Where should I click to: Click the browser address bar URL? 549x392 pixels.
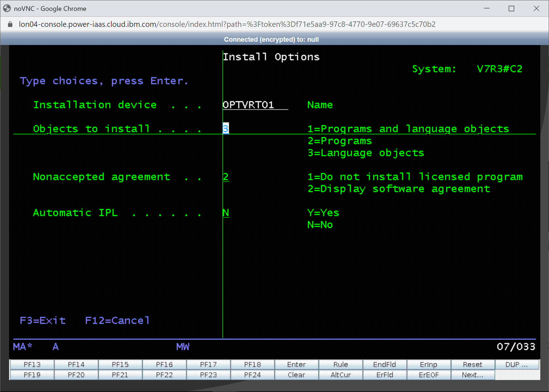[x=227, y=24]
